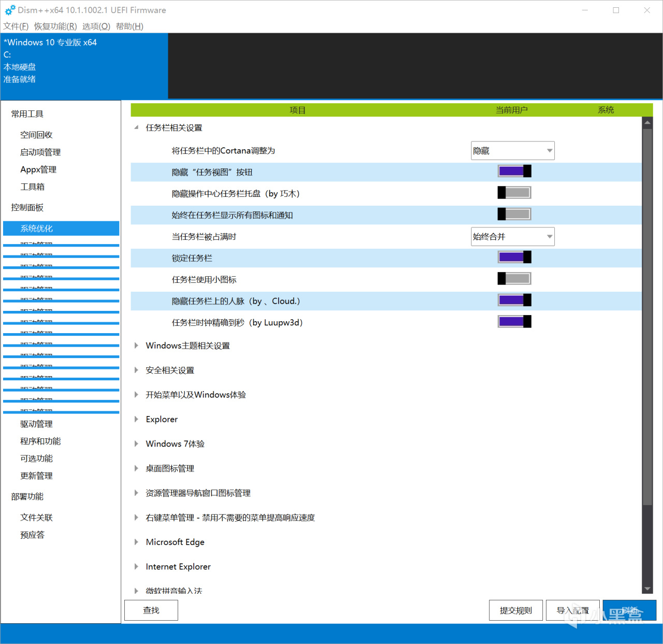The width and height of the screenshot is (663, 644).
Task: Click the 提交规则 button
Action: 516,610
